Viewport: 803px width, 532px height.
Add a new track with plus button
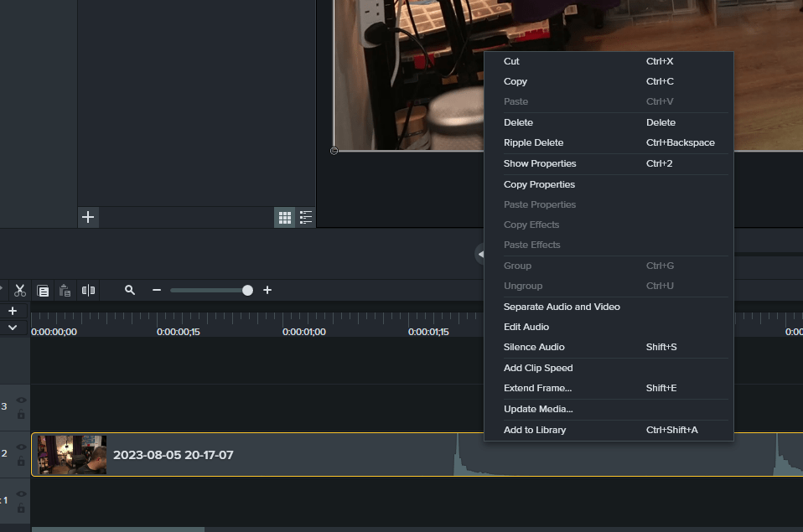pos(13,311)
